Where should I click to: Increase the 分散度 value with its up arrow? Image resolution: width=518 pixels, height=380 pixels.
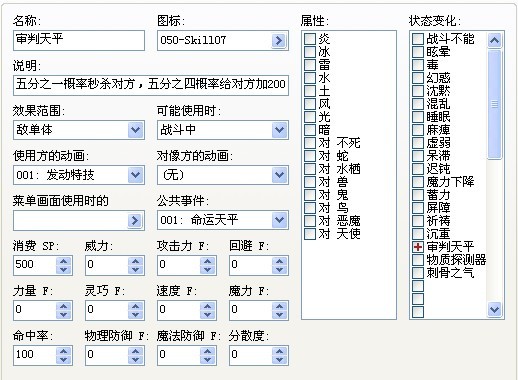point(280,351)
